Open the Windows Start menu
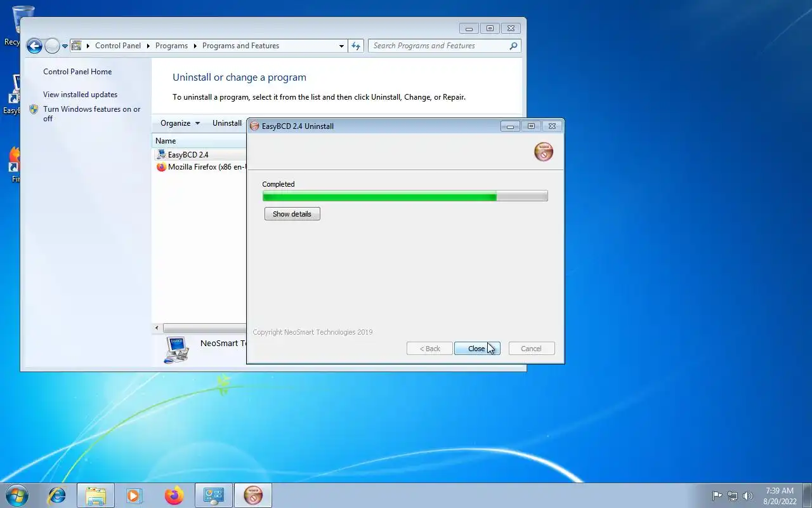 tap(17, 495)
